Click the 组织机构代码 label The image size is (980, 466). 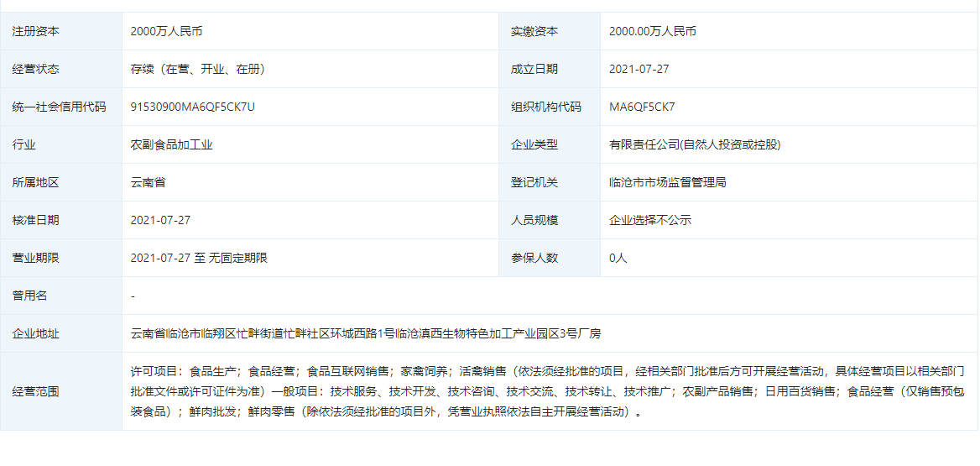tap(545, 107)
